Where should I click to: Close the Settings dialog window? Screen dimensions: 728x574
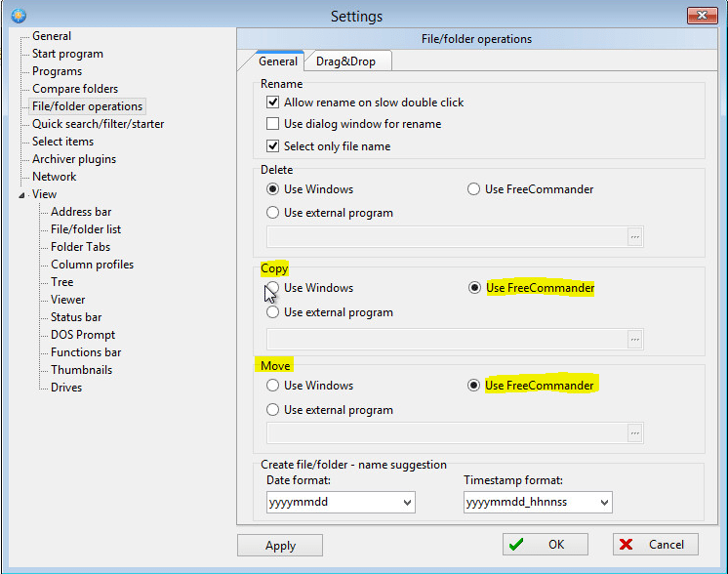(x=702, y=16)
